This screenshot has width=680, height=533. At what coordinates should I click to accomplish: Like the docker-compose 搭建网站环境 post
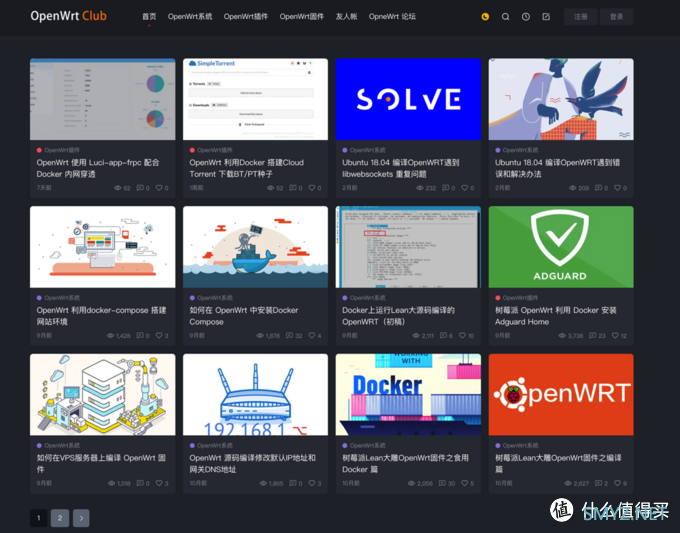159,335
